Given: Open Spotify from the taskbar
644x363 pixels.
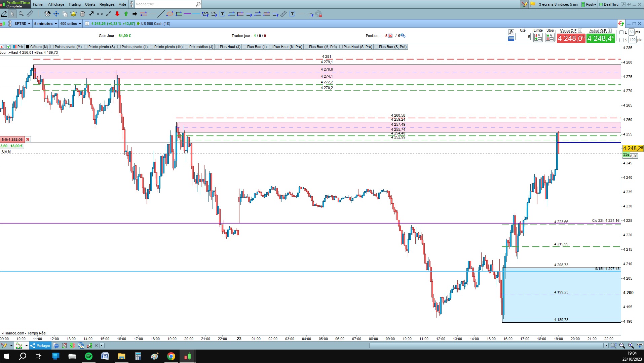Looking at the screenshot, I should (x=89, y=356).
